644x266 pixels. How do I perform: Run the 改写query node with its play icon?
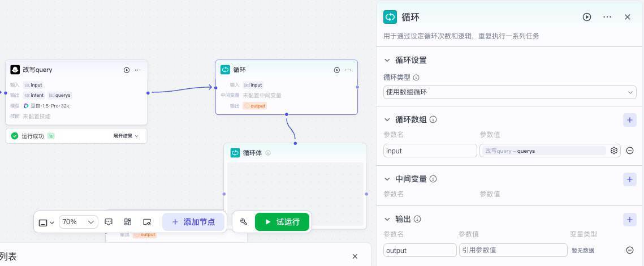127,70
